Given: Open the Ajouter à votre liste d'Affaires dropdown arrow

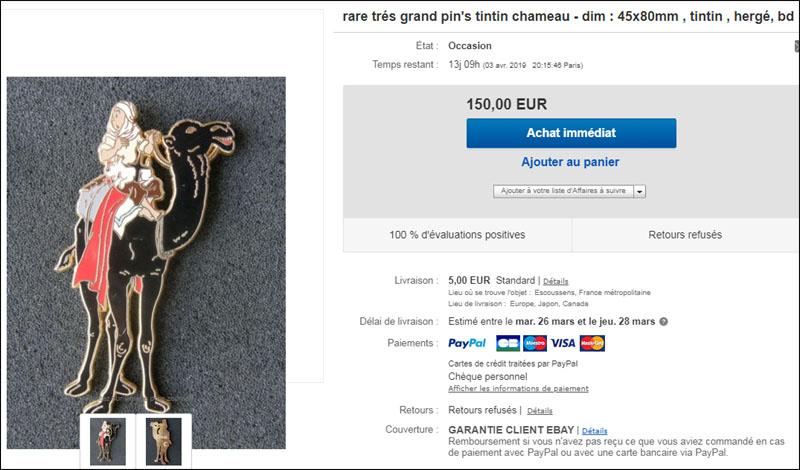Looking at the screenshot, I should click(640, 191).
